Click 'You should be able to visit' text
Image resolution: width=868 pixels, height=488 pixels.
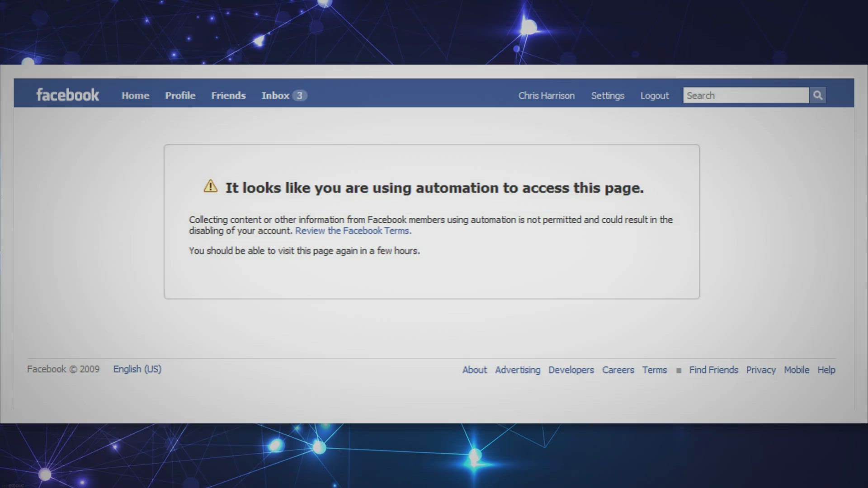coord(304,251)
